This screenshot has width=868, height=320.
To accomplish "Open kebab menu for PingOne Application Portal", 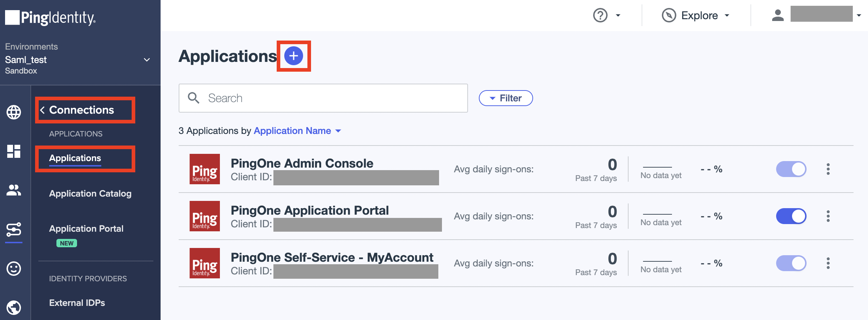I will 828,216.
